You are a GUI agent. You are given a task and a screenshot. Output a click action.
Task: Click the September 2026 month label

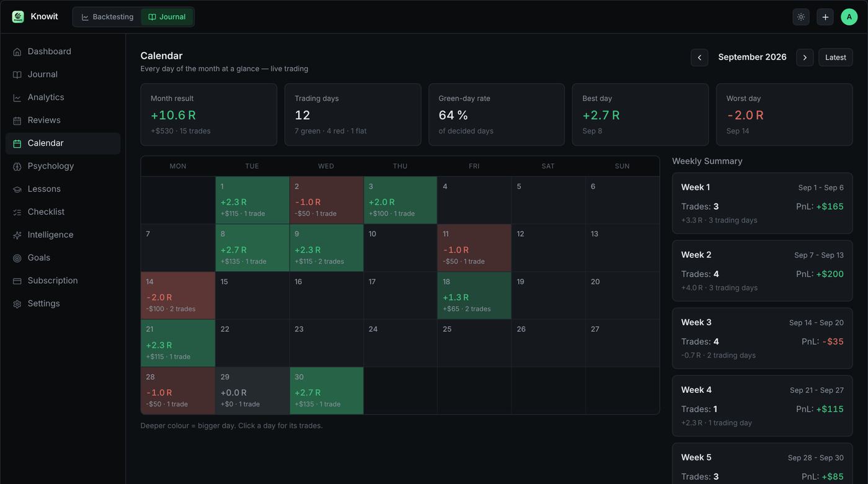(x=752, y=57)
